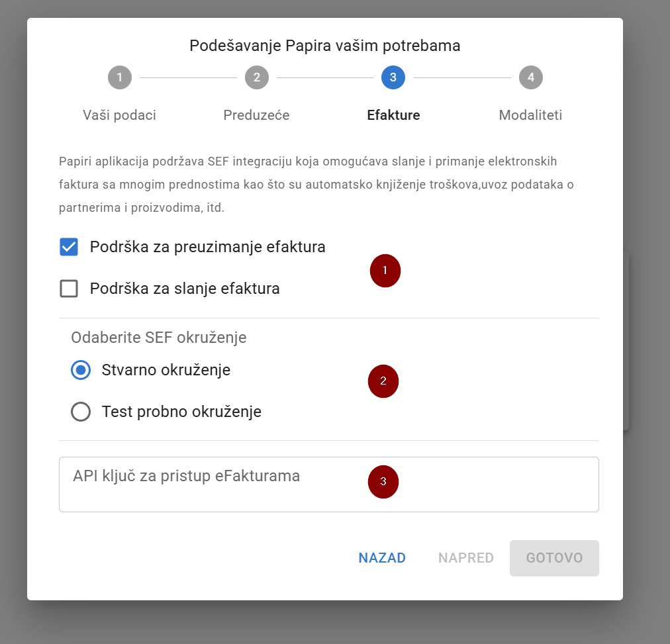Screen dimensions: 670x644
Task: Click the active step 3 circle icon
Action: (393, 77)
